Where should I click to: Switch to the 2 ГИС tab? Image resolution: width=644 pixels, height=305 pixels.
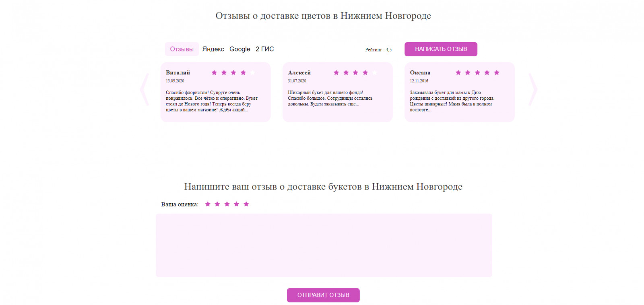click(265, 49)
